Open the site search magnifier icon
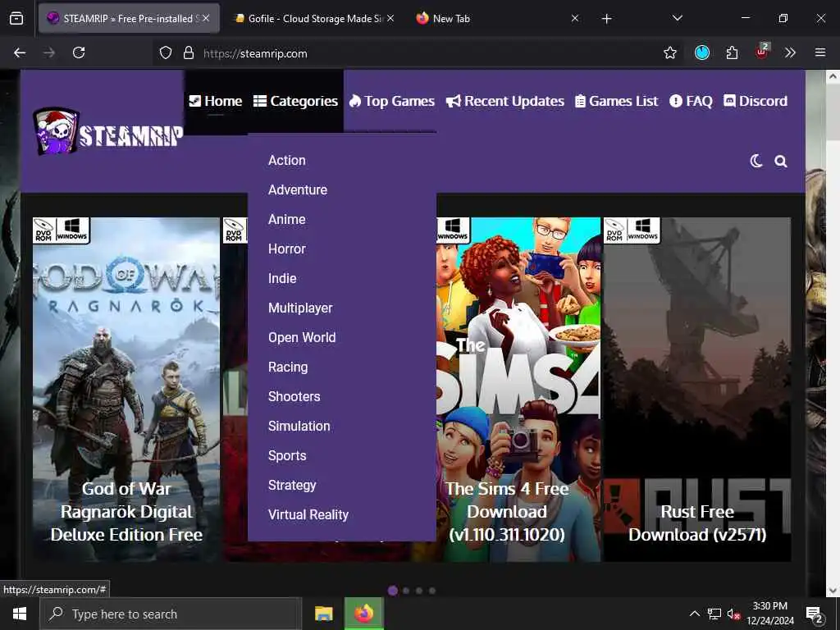 [781, 162]
